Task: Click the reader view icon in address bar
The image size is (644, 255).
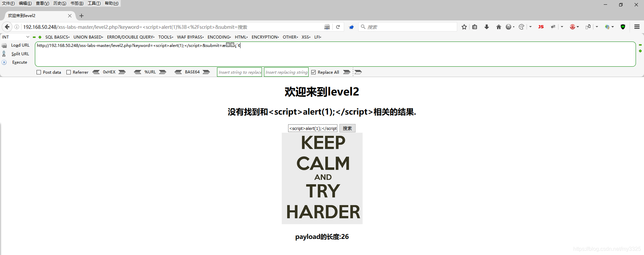Action: pyautogui.click(x=327, y=27)
